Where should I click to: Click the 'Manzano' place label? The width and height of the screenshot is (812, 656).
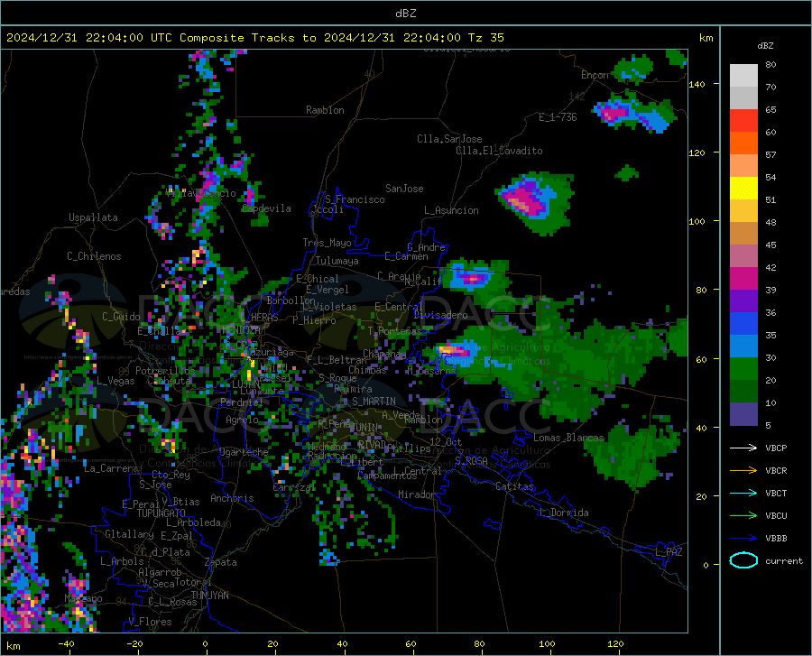click(x=83, y=598)
